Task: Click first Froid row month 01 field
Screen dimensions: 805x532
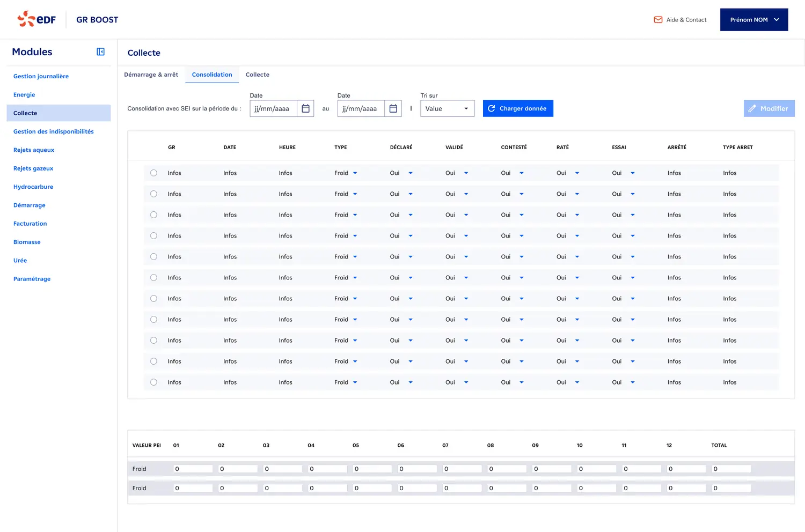Action: tap(193, 469)
